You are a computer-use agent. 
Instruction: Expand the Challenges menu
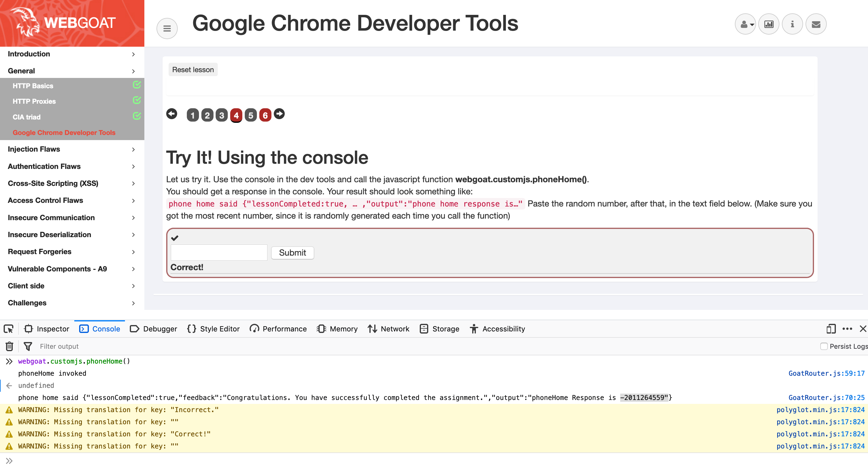click(72, 303)
